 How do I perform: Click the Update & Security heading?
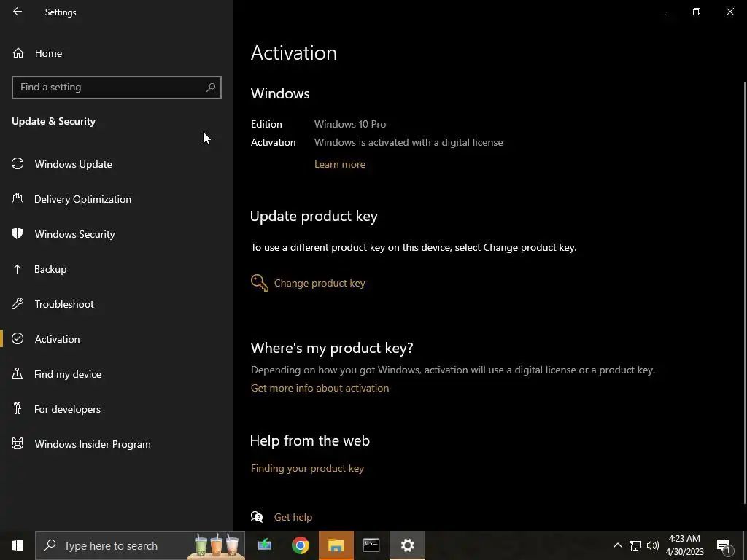click(53, 121)
